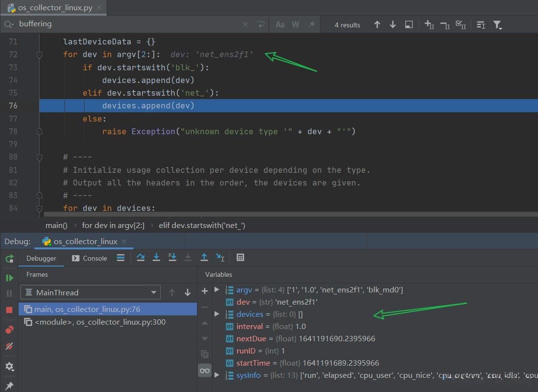Open Evaluate Expression calculator
This screenshot has height=392, width=538.
click(240, 258)
